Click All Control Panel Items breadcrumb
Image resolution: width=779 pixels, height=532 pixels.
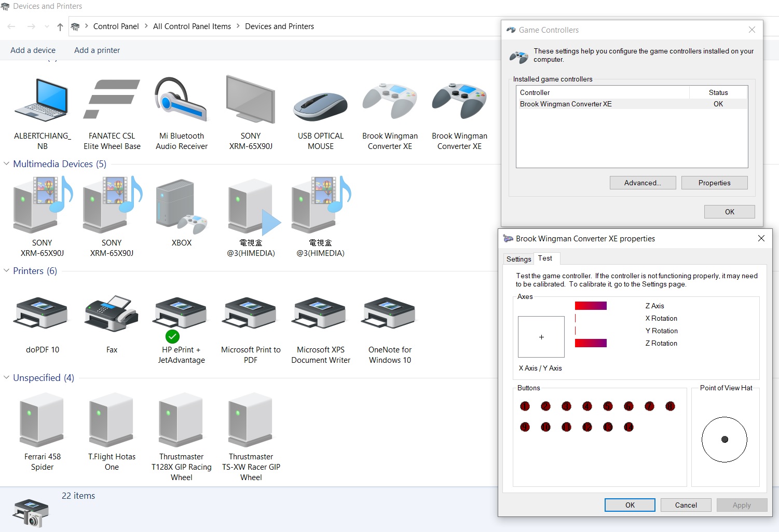coord(192,26)
